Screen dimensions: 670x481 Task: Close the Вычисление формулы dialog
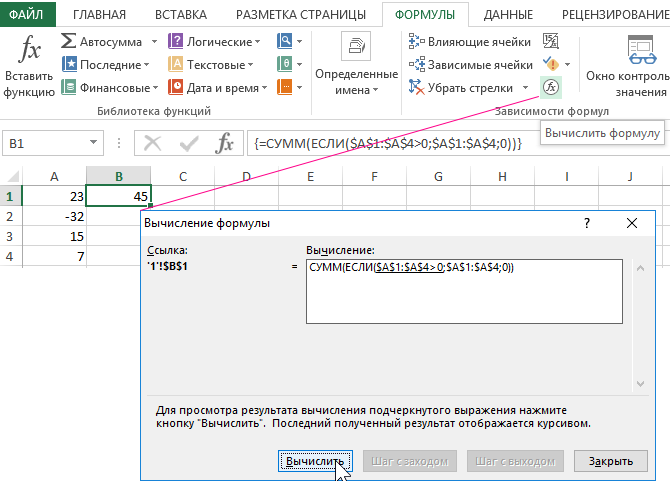[632, 223]
